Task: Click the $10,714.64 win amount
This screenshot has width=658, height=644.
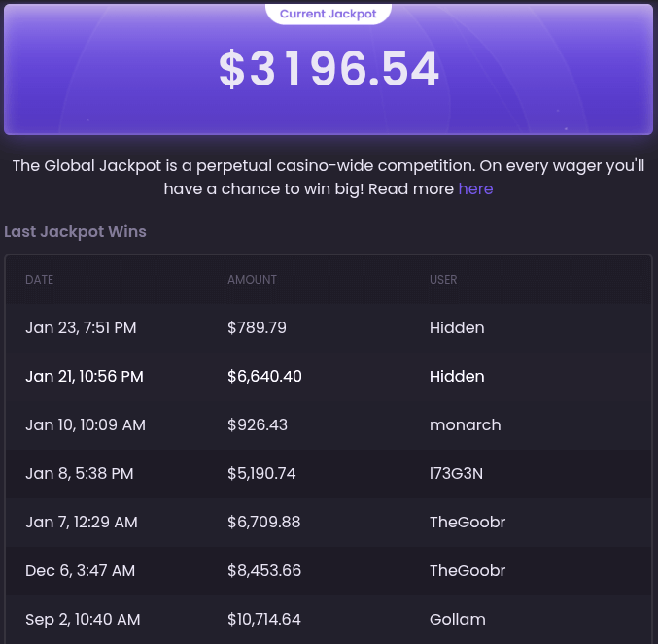Action: [264, 620]
